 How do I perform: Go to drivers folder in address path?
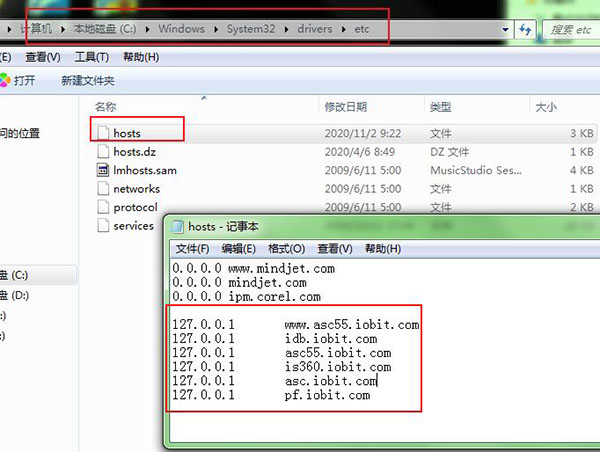coord(315,29)
